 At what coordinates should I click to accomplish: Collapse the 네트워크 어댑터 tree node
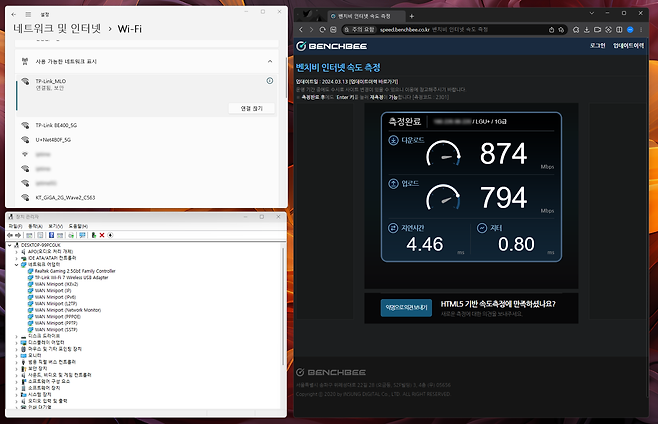(x=17, y=265)
